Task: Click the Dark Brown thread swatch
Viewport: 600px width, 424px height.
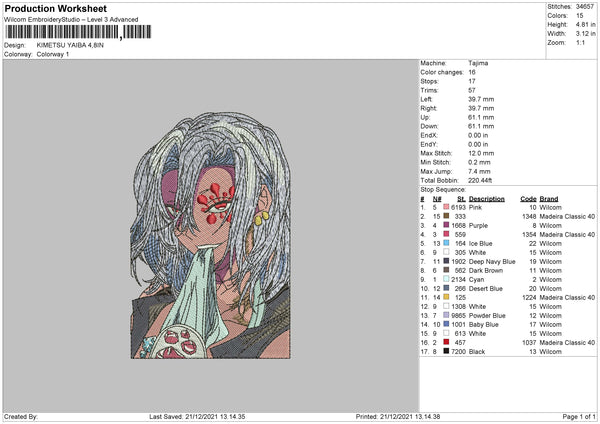Action: coord(446,270)
